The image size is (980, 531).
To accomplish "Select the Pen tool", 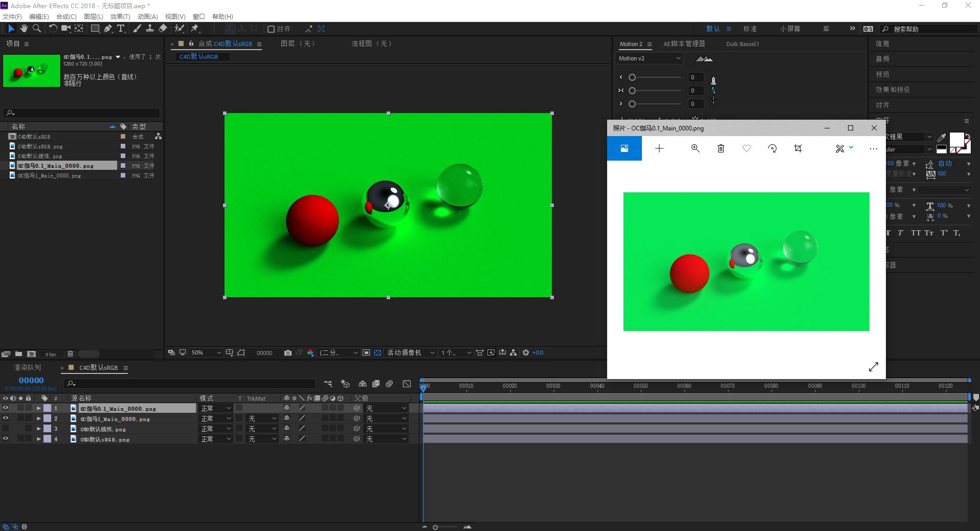I will point(108,29).
